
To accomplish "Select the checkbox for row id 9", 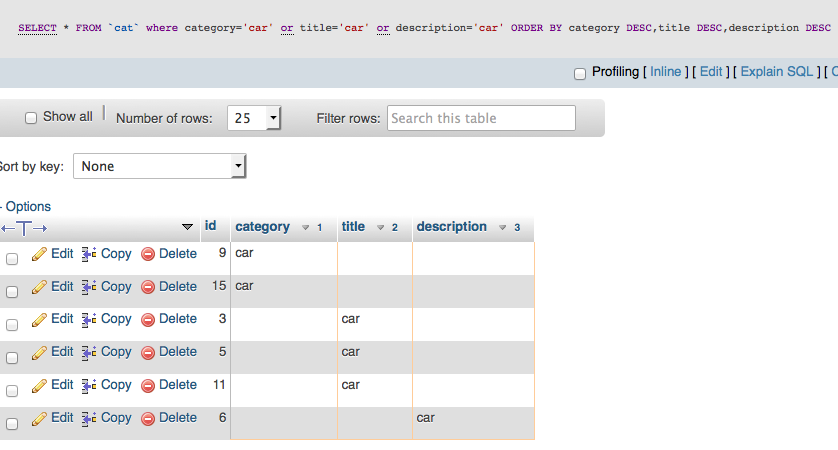I will tap(12, 259).
